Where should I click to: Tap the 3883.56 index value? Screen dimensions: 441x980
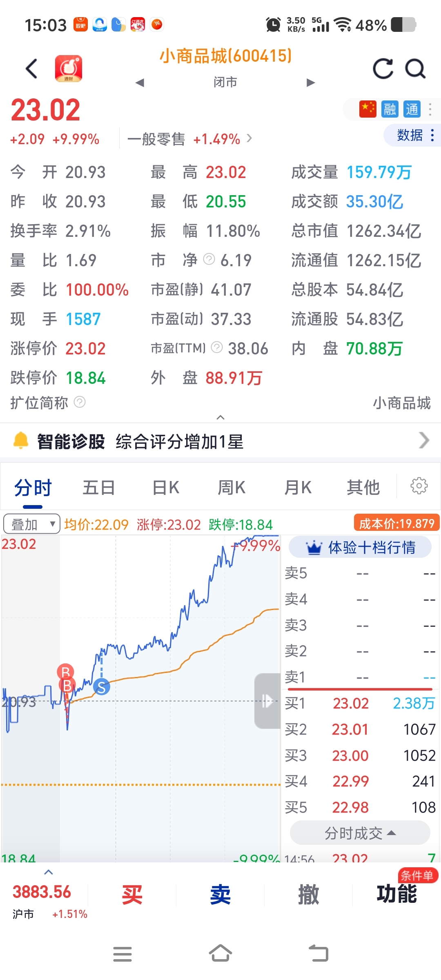pos(42,892)
